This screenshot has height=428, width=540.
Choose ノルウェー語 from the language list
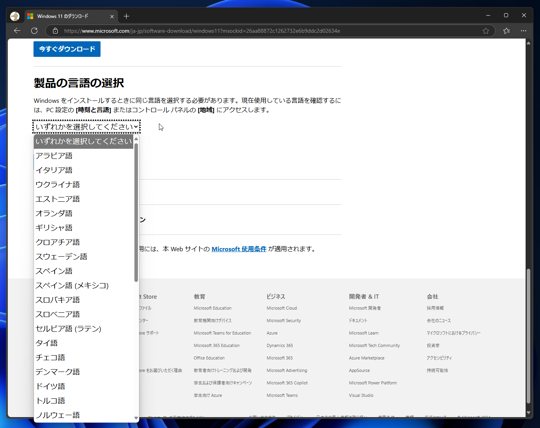[83, 415]
